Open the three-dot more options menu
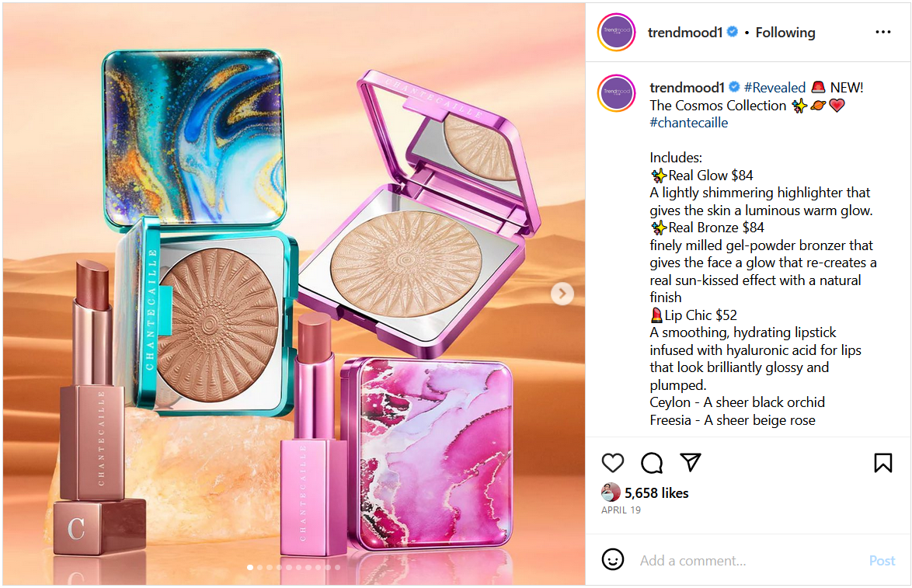 pyautogui.click(x=883, y=32)
